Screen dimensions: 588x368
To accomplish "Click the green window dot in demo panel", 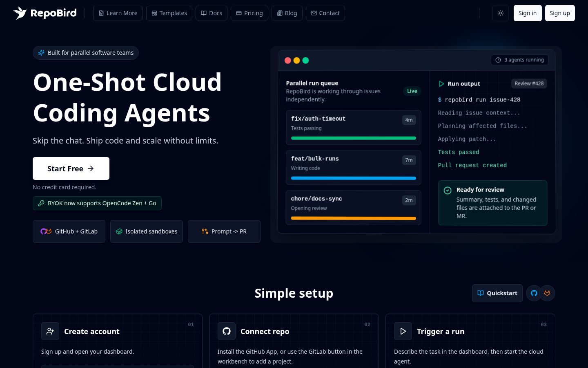I will point(305,61).
